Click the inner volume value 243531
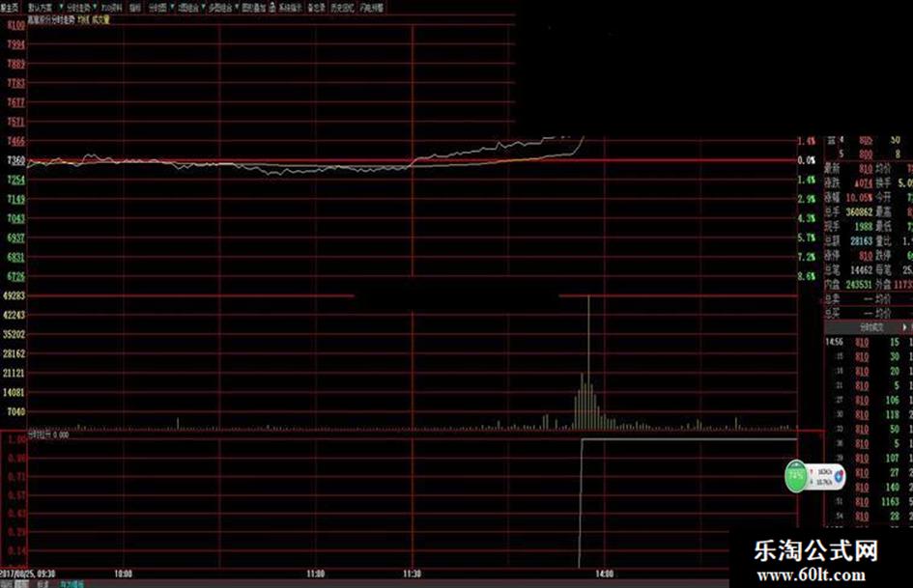Screen dimensions: 913x588 (x=857, y=284)
